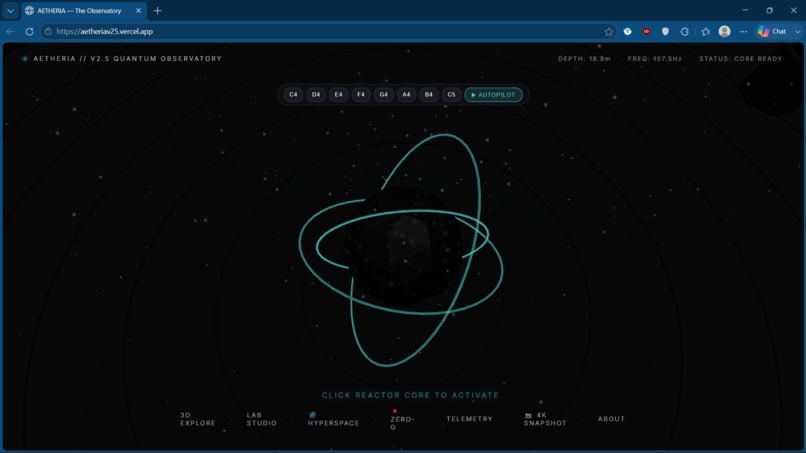Viewport: 806px width, 453px height.
Task: Click the 'Click reactor core to activate' prompt
Action: click(x=410, y=395)
